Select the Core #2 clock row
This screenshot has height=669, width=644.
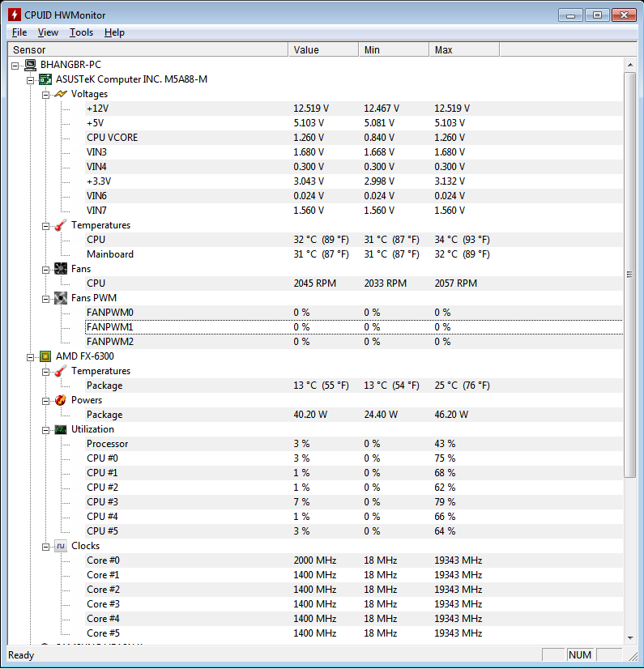click(354, 590)
